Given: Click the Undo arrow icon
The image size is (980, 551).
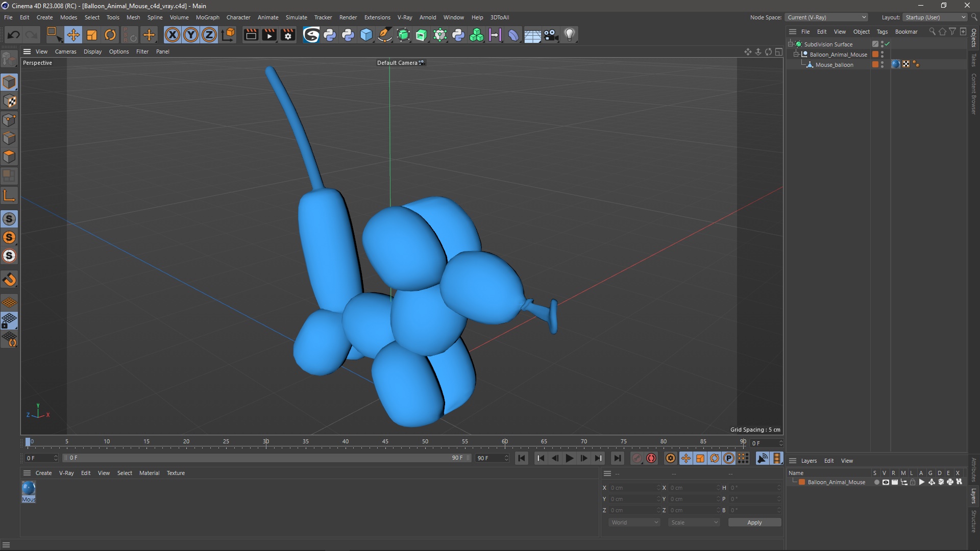Looking at the screenshot, I should 14,35.
